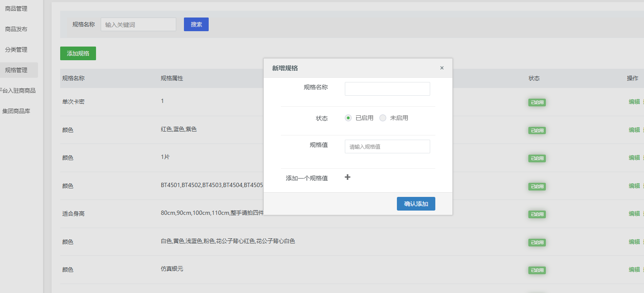
Task: Click the plus icon to add spec value
Action: (x=347, y=177)
